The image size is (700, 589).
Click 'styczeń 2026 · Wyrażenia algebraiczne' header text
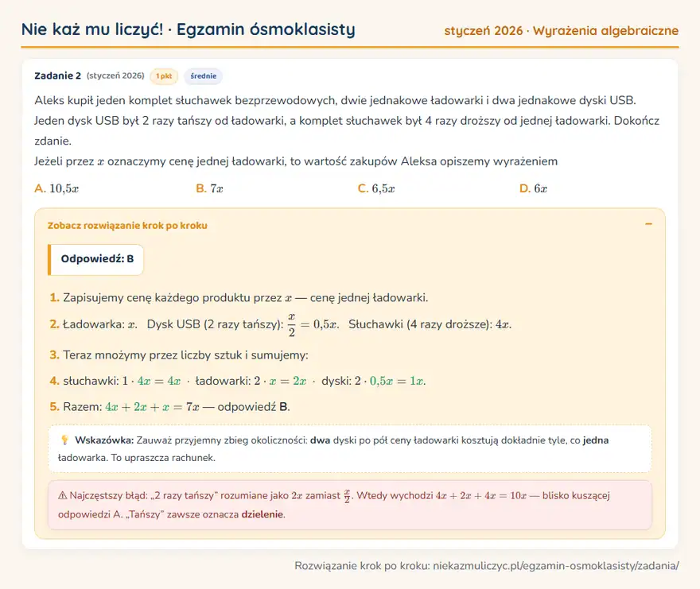561,31
